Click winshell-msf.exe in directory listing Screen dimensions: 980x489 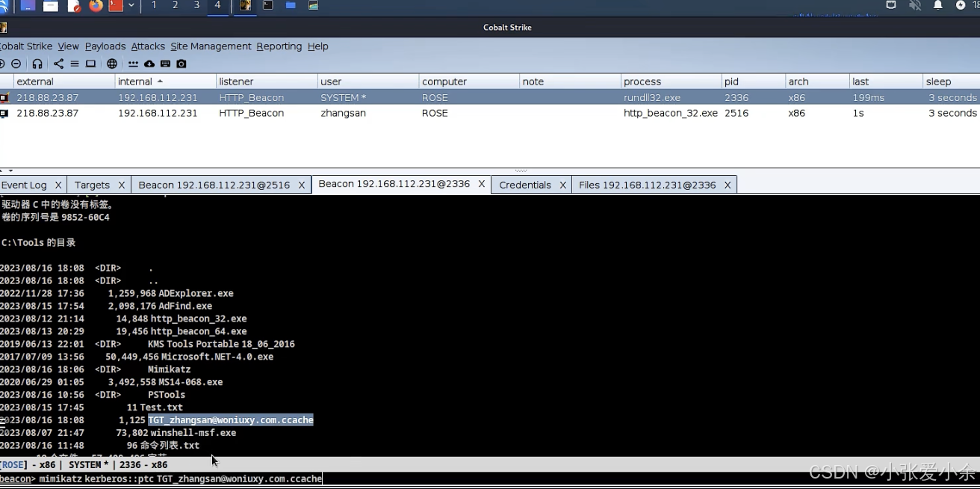(x=193, y=433)
